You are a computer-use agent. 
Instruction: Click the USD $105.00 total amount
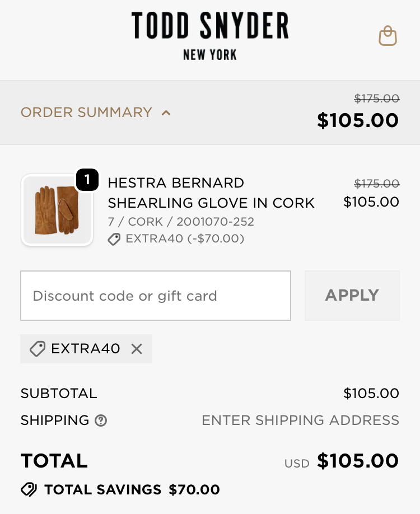point(358,461)
